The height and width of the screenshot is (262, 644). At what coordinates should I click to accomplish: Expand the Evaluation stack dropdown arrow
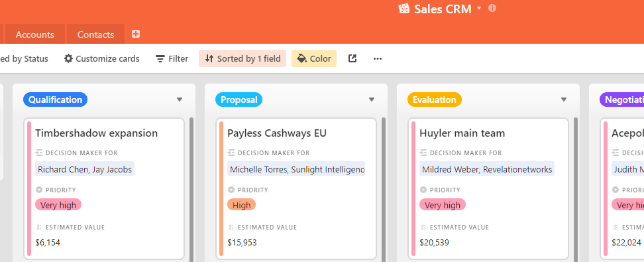(563, 99)
